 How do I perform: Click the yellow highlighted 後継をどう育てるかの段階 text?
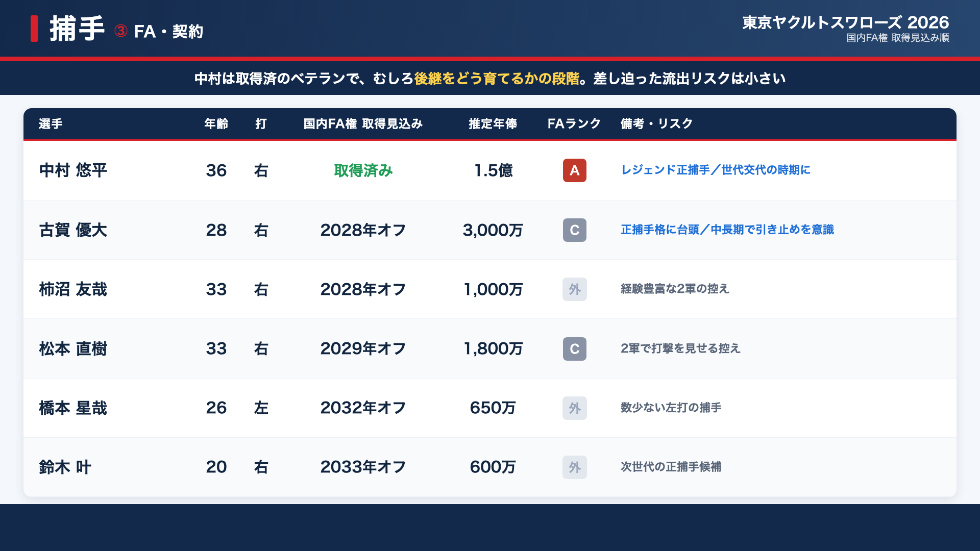coord(497,79)
